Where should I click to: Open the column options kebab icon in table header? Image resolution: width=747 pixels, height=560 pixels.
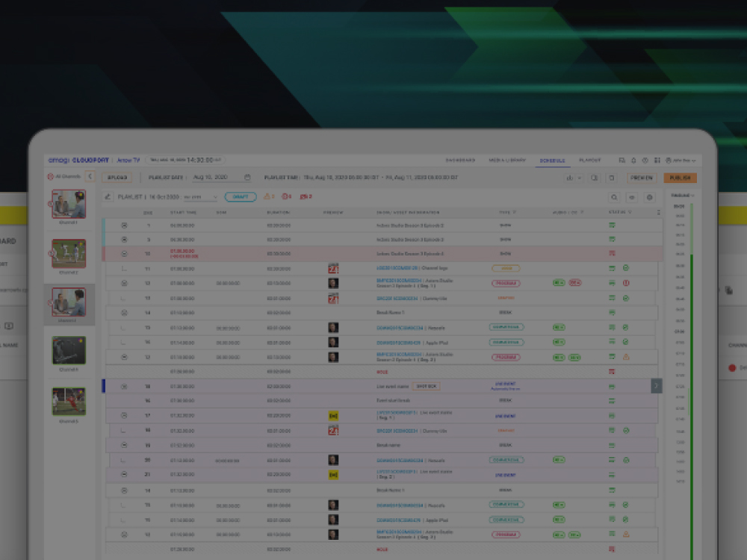coord(658,212)
